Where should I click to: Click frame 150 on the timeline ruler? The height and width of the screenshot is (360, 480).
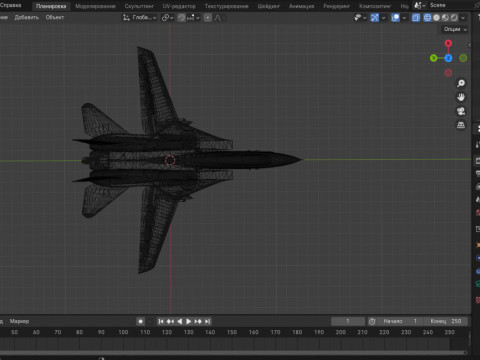(232, 332)
